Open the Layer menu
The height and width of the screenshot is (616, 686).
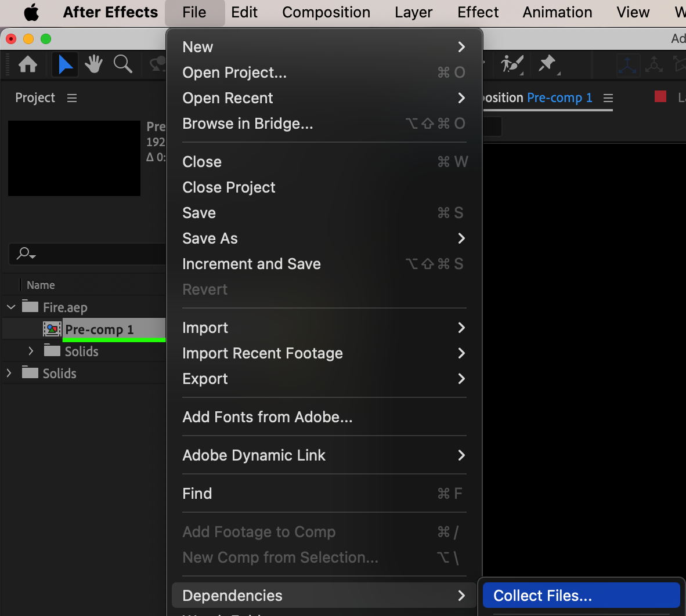pos(413,12)
